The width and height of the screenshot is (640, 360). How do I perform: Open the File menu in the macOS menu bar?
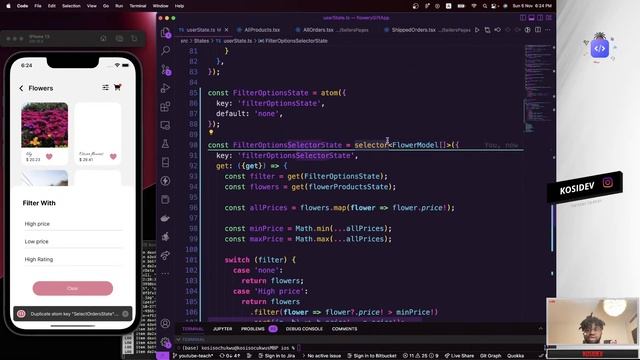38,6
